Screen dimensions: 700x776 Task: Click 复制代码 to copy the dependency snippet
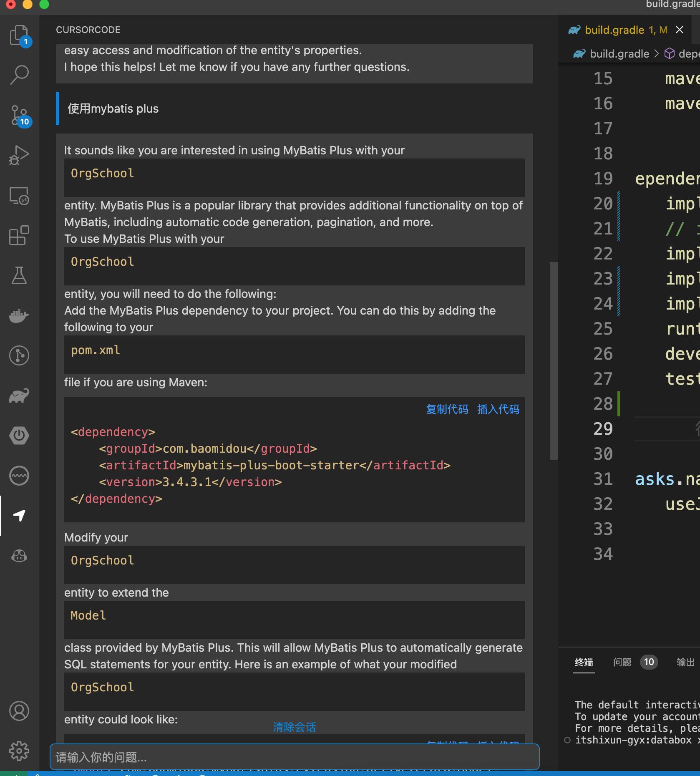[x=447, y=409]
